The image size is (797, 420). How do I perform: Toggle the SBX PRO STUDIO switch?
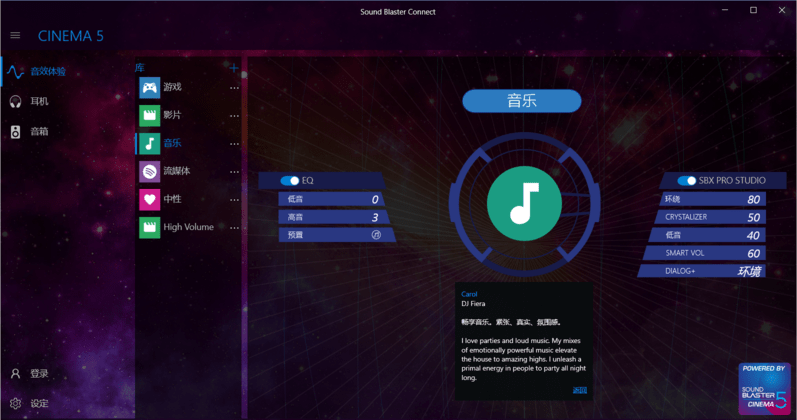coord(686,181)
